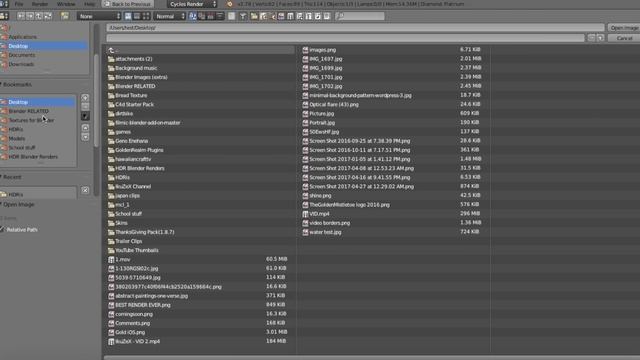Switch to short list display mode
The image size is (640, 360).
[128, 16]
